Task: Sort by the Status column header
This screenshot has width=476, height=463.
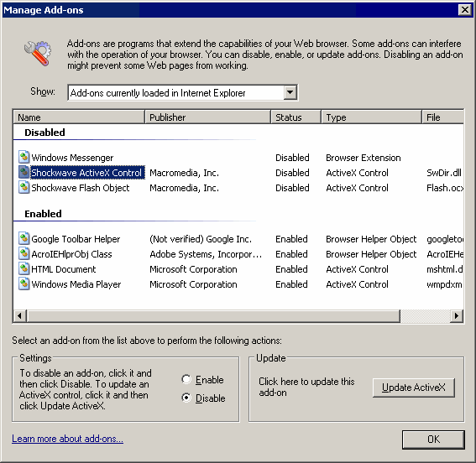Action: [296, 117]
